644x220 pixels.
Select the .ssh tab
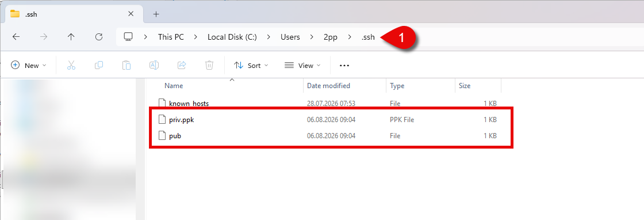(x=74, y=14)
